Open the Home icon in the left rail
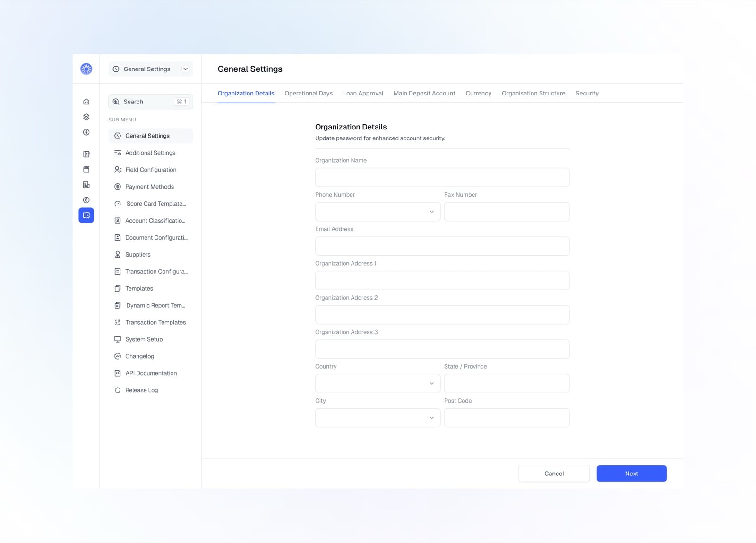756x543 pixels. (86, 102)
